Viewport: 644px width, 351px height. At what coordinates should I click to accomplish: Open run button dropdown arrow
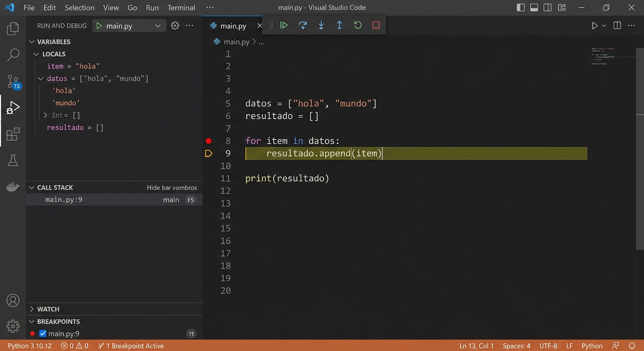pyautogui.click(x=604, y=26)
